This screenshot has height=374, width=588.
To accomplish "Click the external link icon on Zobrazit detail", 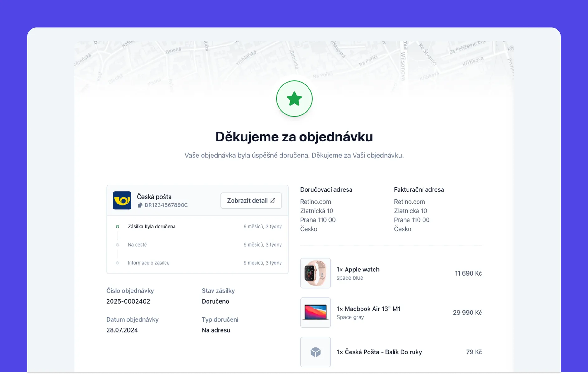I will click(x=273, y=200).
